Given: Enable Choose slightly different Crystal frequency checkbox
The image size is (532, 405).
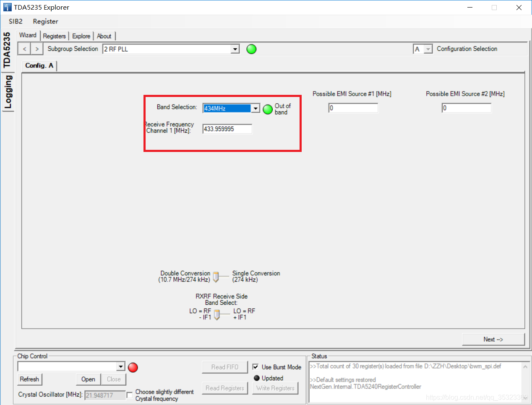Looking at the screenshot, I should (x=130, y=395).
